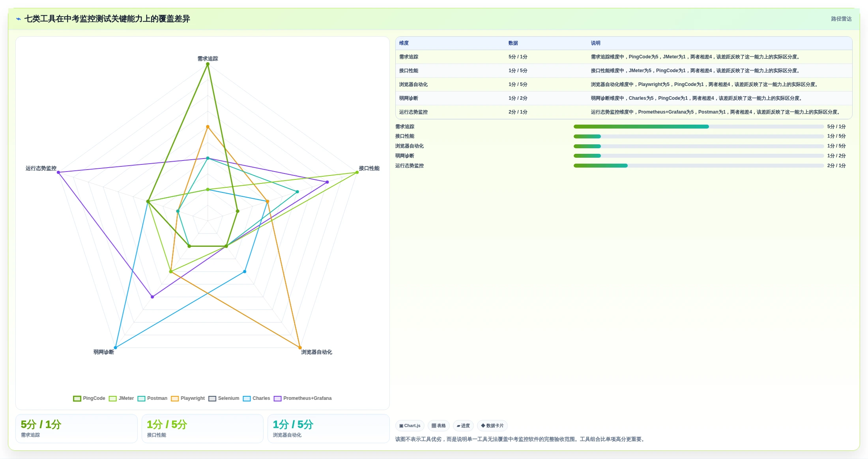Click the 路径雷达 label in header
This screenshot has width=868, height=459.
pos(841,19)
